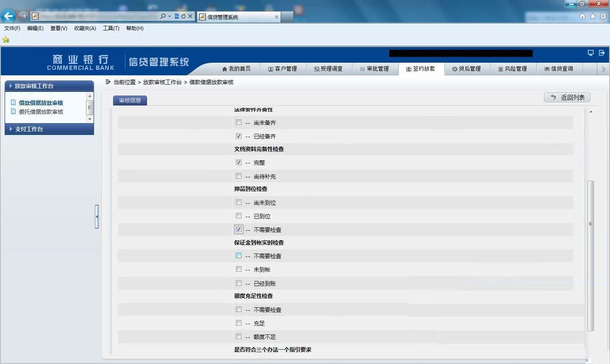Check the 额度不足 checkbox
610x364 pixels.
(x=239, y=336)
